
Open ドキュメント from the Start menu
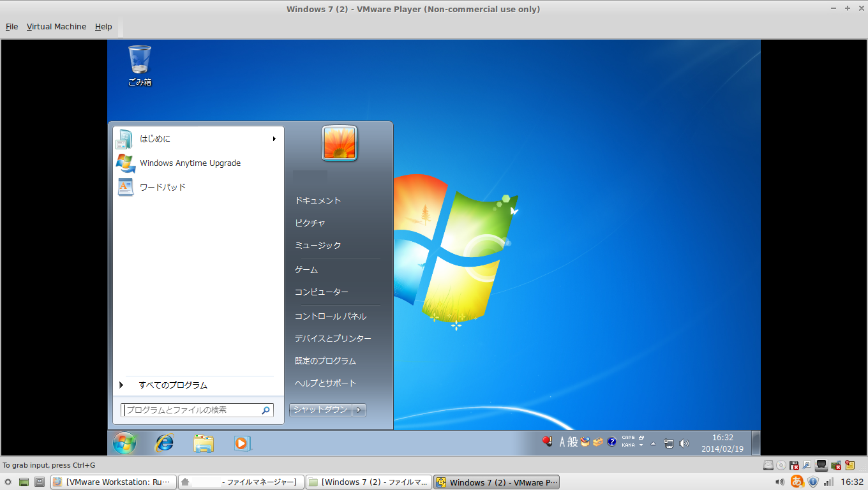[x=318, y=200]
